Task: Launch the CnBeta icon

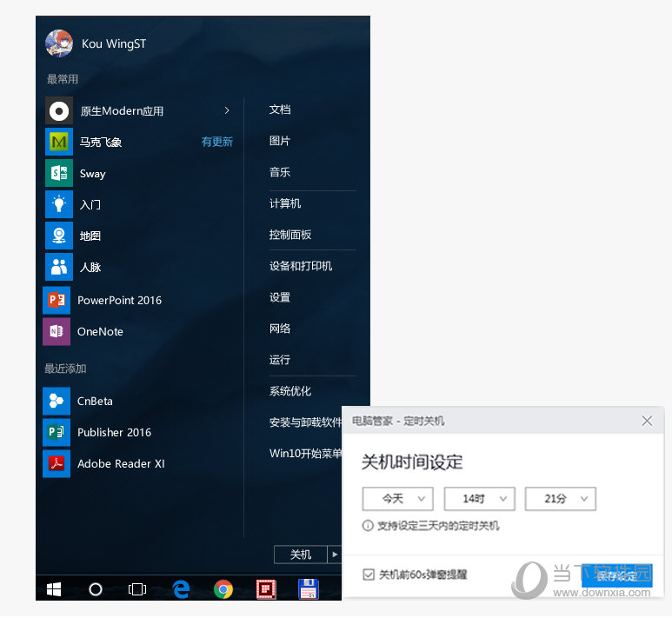Action: point(57,402)
